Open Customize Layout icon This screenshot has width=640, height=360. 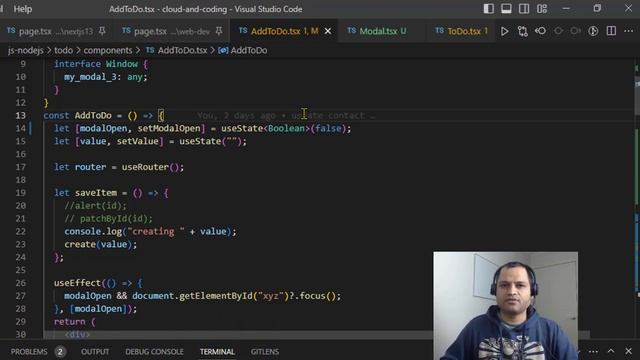542,9
